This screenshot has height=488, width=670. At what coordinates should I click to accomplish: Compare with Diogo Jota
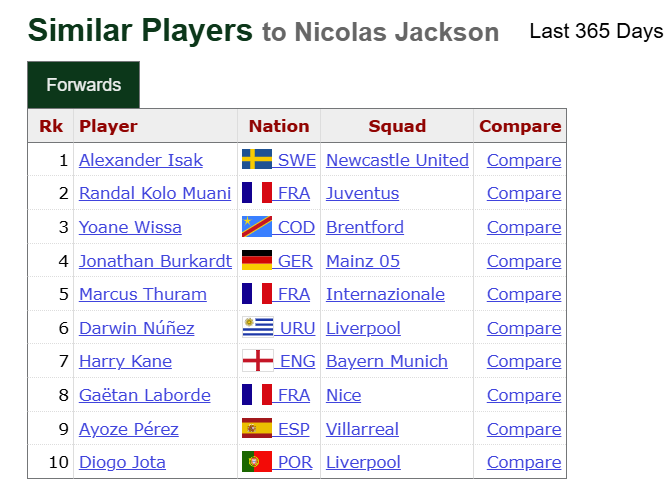(524, 462)
